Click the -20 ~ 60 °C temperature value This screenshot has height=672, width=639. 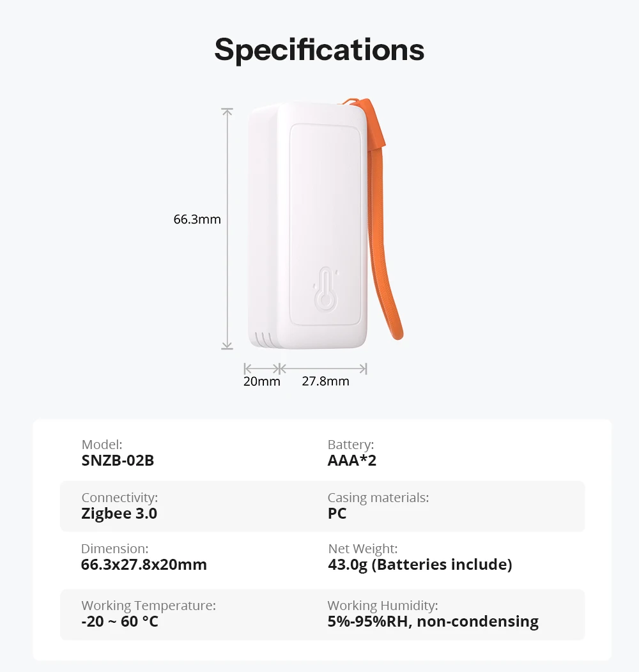point(119,622)
